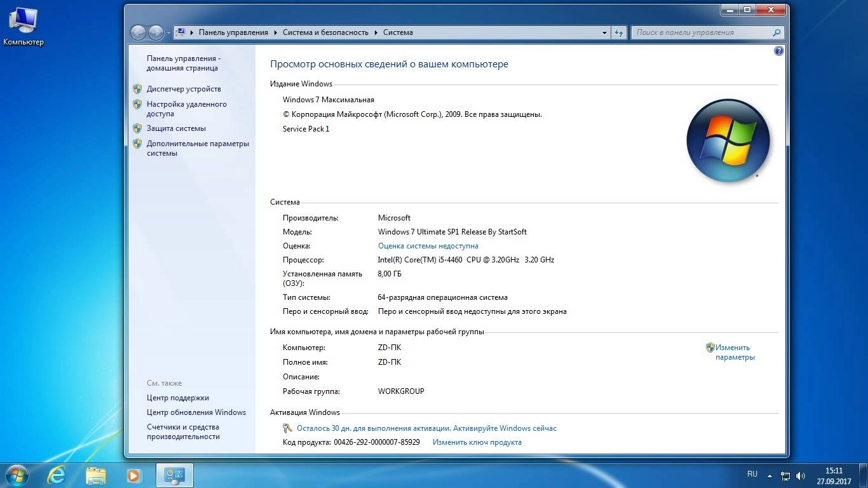
Task: Select 'Система и безопасность' breadcrumb
Action: 325,32
